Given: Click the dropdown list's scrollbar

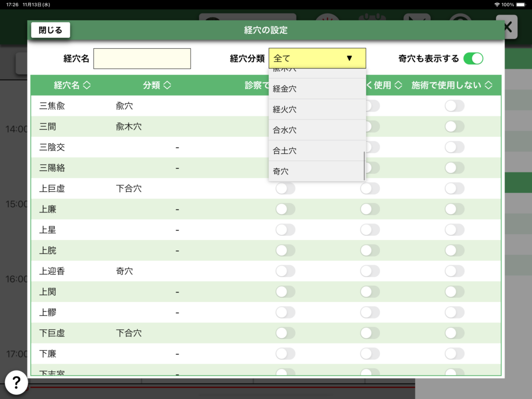Looking at the screenshot, I should pos(364,165).
